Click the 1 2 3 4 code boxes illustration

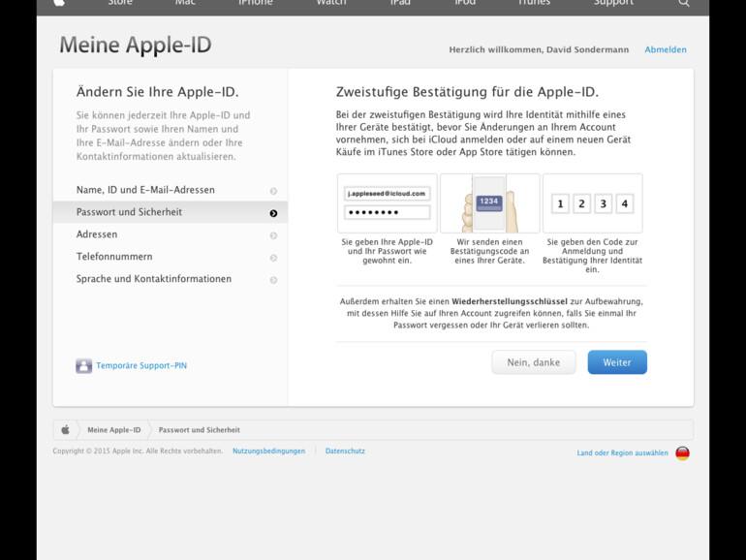(592, 203)
